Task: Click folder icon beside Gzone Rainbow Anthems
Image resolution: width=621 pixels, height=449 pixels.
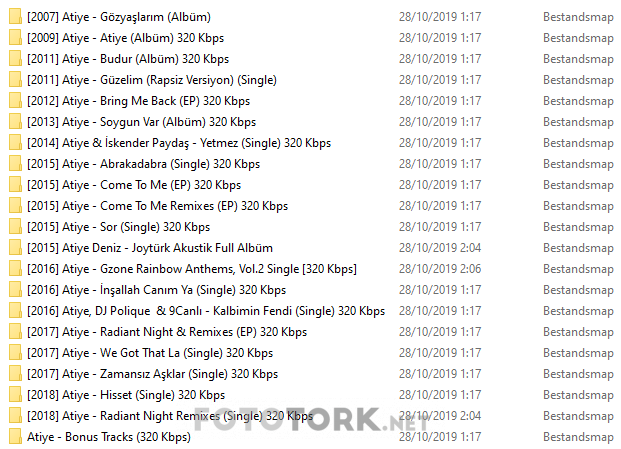Action: point(15,268)
